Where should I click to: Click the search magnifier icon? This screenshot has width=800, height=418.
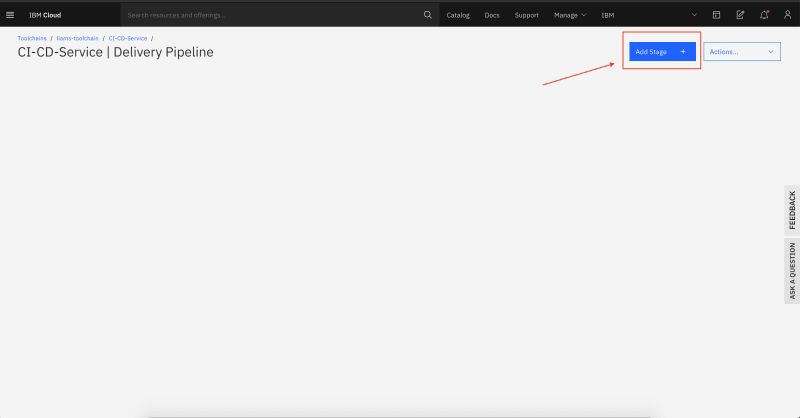(428, 15)
